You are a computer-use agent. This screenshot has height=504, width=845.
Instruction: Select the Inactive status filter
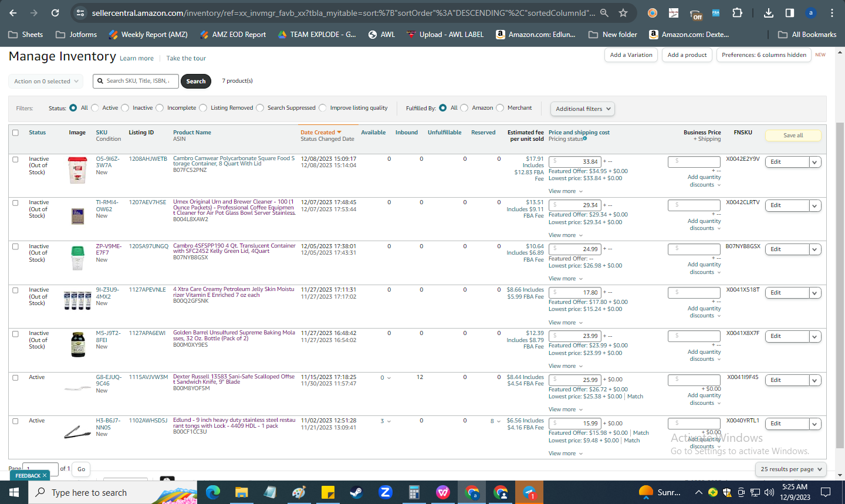click(x=125, y=108)
